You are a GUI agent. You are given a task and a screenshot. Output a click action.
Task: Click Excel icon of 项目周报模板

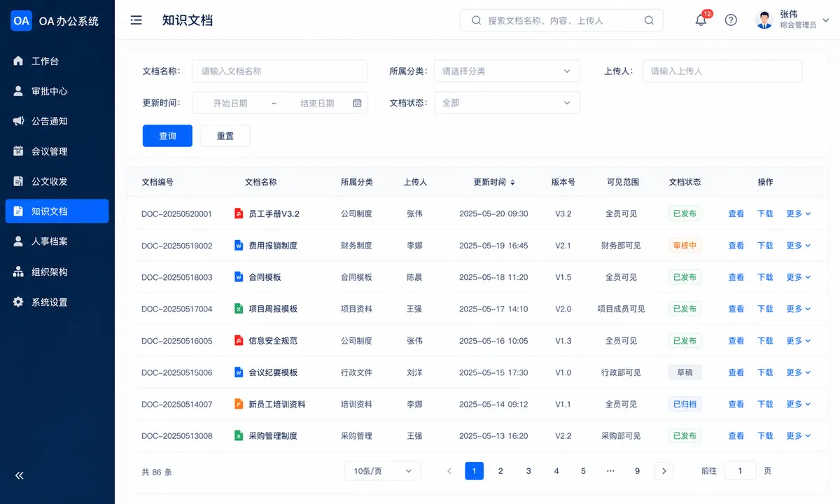(239, 309)
